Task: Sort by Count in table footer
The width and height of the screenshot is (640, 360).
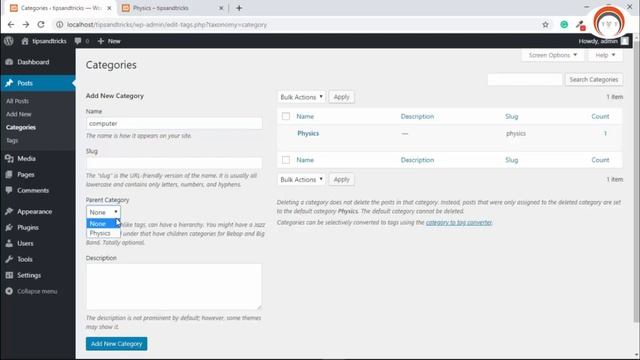Action: click(x=600, y=160)
